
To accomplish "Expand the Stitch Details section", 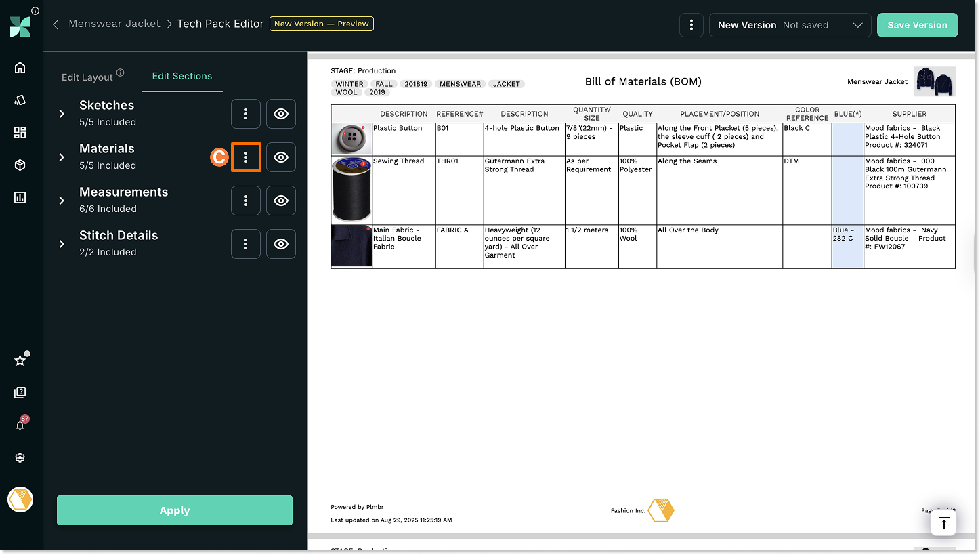I will (62, 244).
